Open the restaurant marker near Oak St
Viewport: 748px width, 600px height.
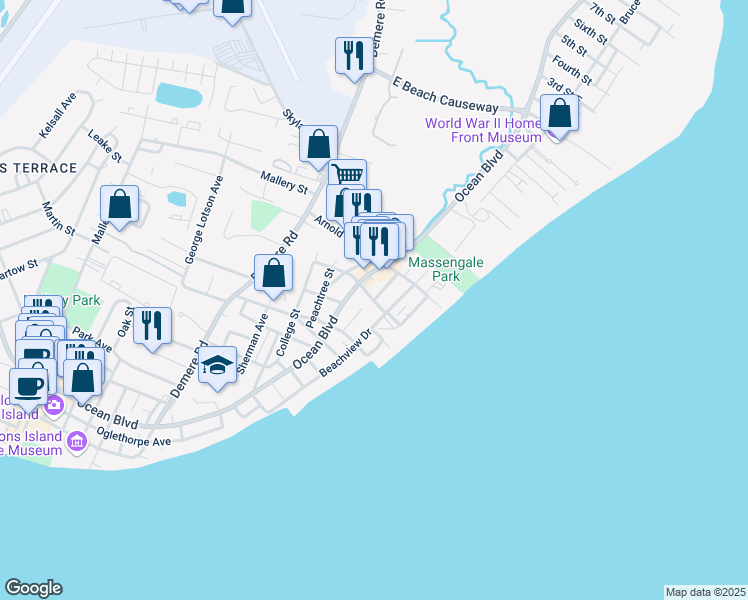[x=152, y=325]
